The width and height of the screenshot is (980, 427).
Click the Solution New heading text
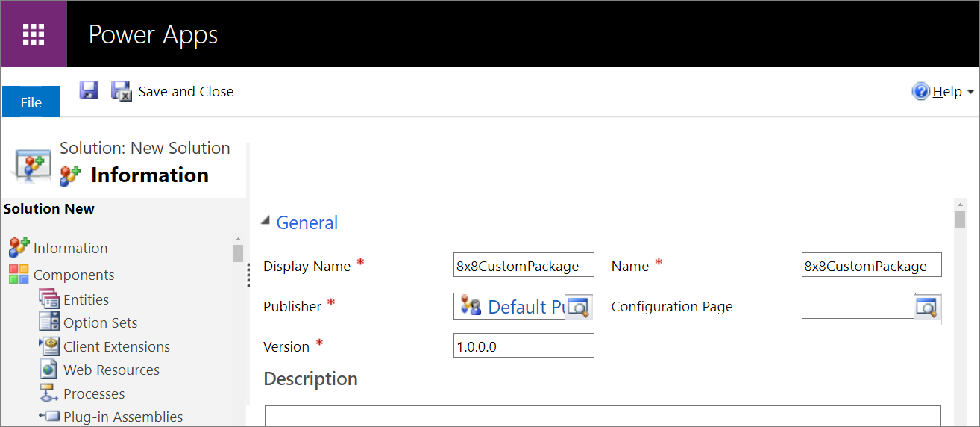tap(48, 208)
